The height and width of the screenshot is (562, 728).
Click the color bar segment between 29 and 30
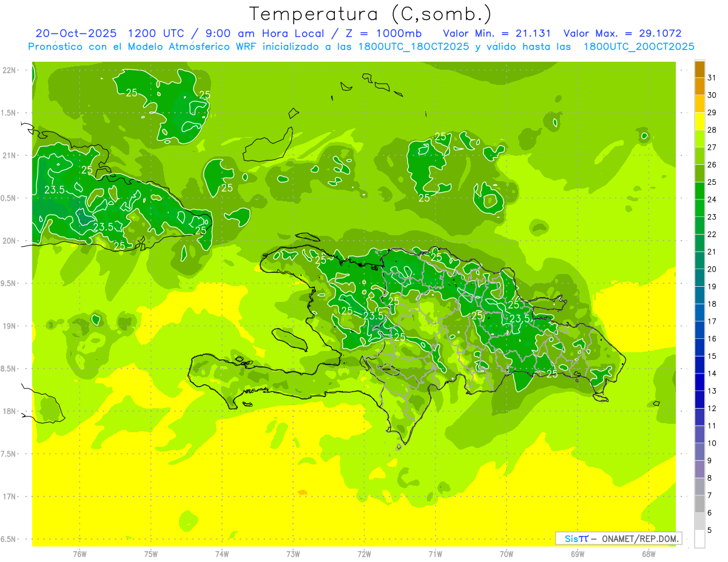[699, 104]
